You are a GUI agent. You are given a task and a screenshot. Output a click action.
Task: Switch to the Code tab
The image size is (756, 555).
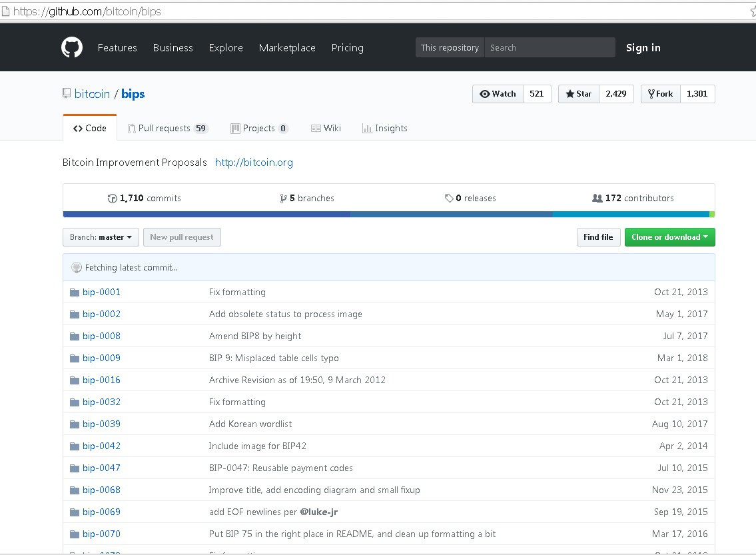click(90, 129)
